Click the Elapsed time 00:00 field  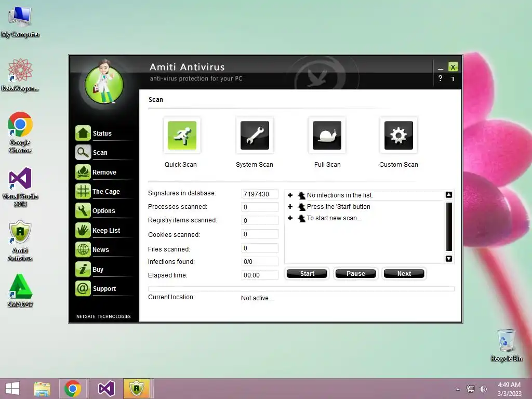click(260, 275)
